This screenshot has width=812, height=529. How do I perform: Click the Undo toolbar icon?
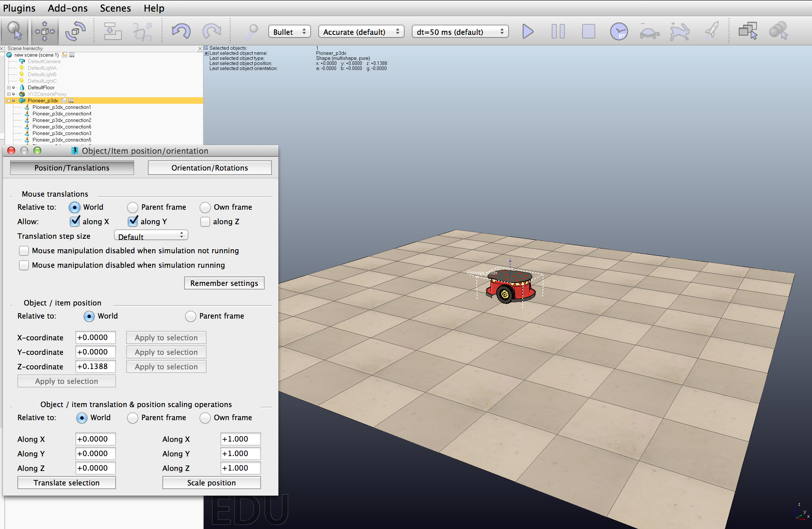tap(182, 31)
